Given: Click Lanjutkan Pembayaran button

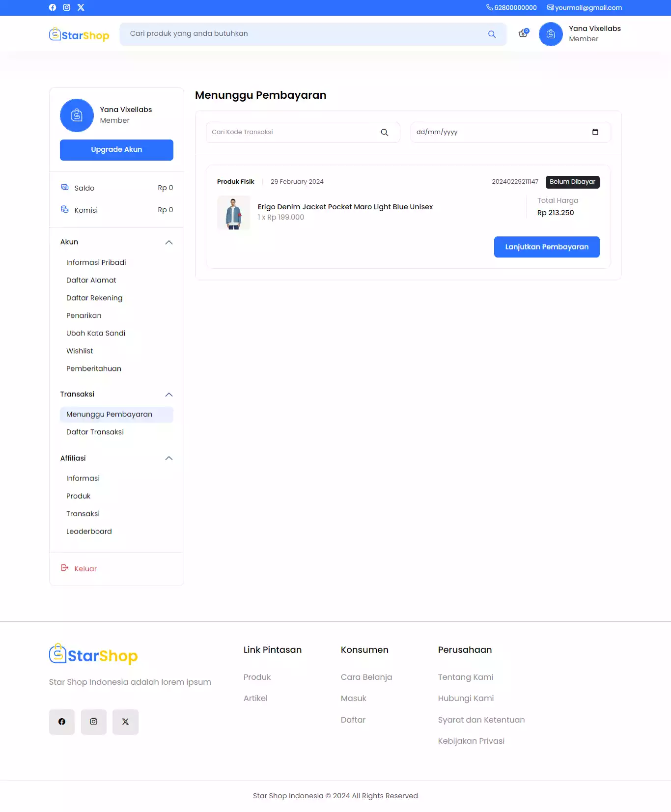Looking at the screenshot, I should coord(547,247).
